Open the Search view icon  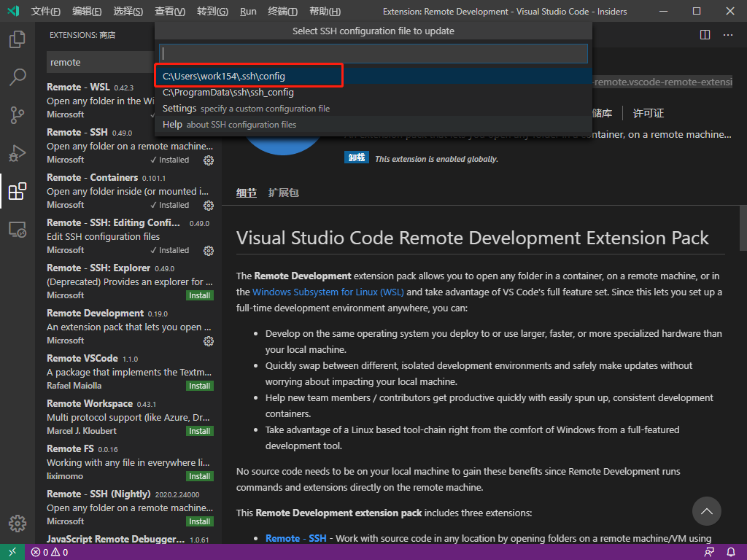pos(18,77)
